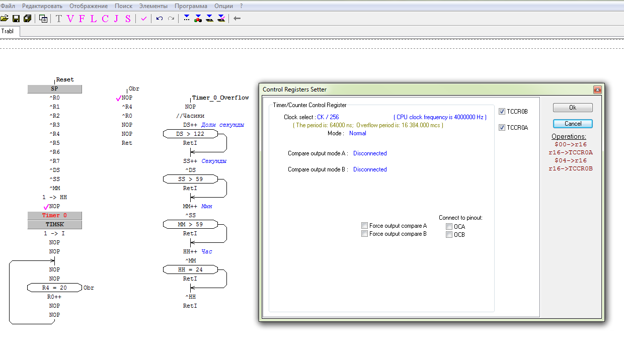Viewport: 624px width, 364px height.
Task: Click the undo arrow icon
Action: point(160,19)
